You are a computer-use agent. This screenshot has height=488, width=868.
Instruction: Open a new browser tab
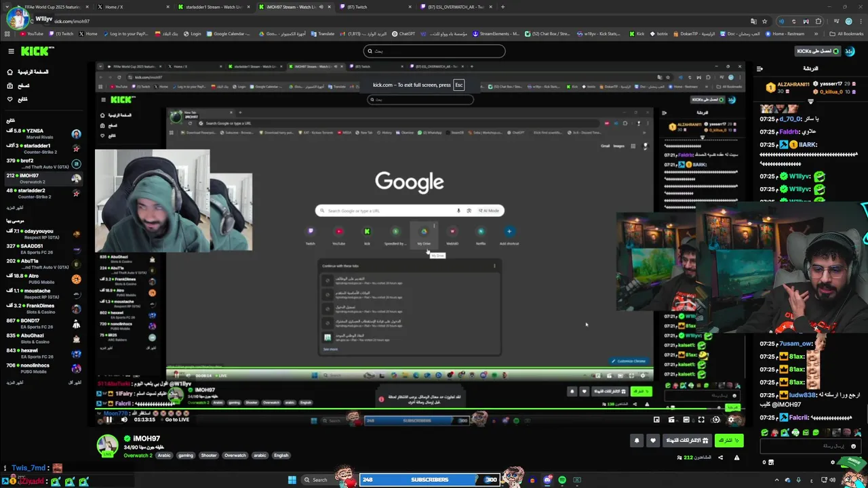(502, 7)
